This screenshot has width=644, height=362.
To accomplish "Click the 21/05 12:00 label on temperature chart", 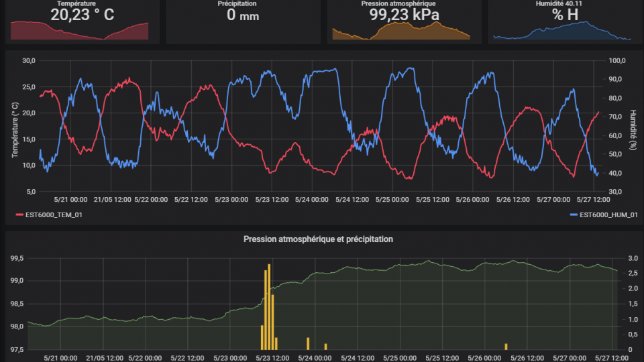I will click(112, 200).
